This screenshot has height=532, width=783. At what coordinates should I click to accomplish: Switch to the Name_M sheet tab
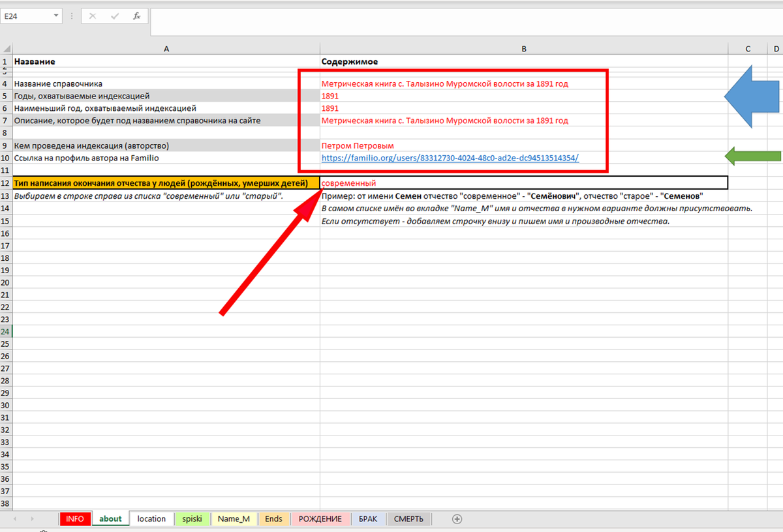[234, 519]
